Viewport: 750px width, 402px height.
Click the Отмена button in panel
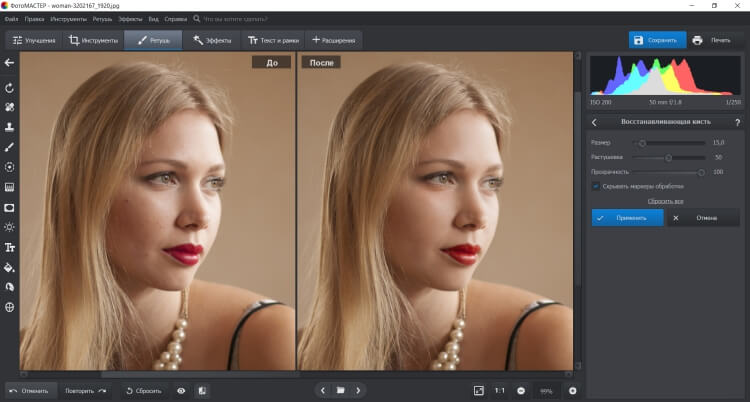coord(703,218)
